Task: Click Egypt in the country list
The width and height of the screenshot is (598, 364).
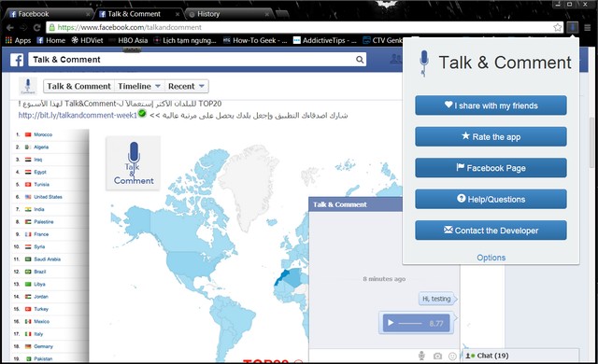Action: pos(40,172)
